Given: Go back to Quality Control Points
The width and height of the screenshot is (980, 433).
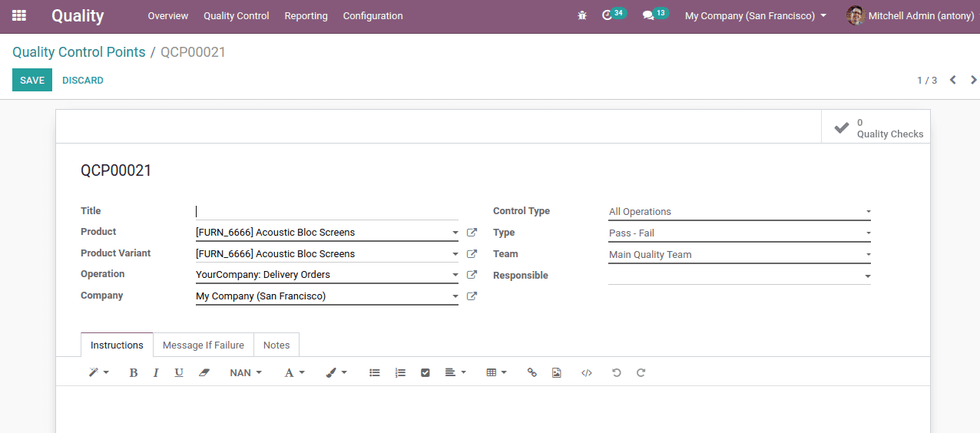Looking at the screenshot, I should coord(78,52).
